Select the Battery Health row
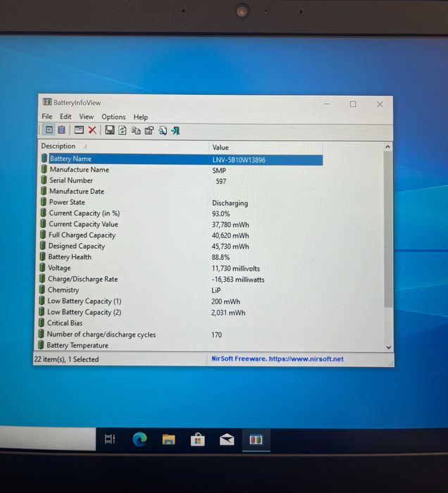 pos(181,257)
